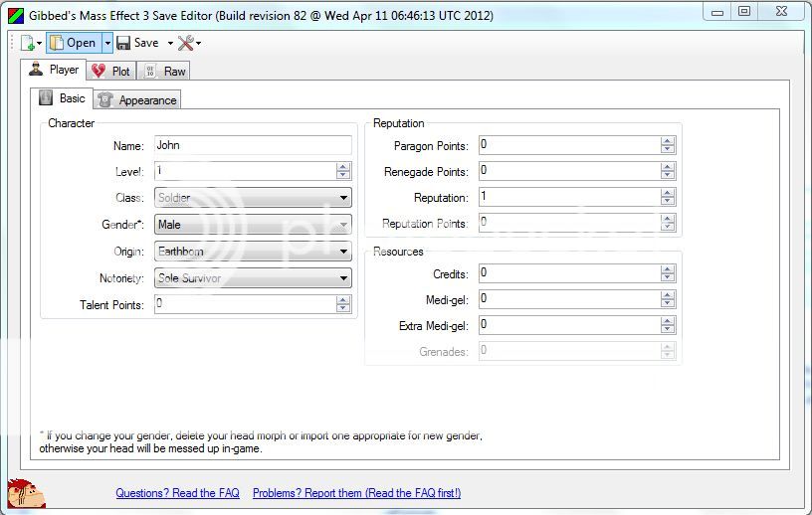Click inside the Reputation Points field
Viewport: 812px width, 515px height.
click(x=569, y=223)
